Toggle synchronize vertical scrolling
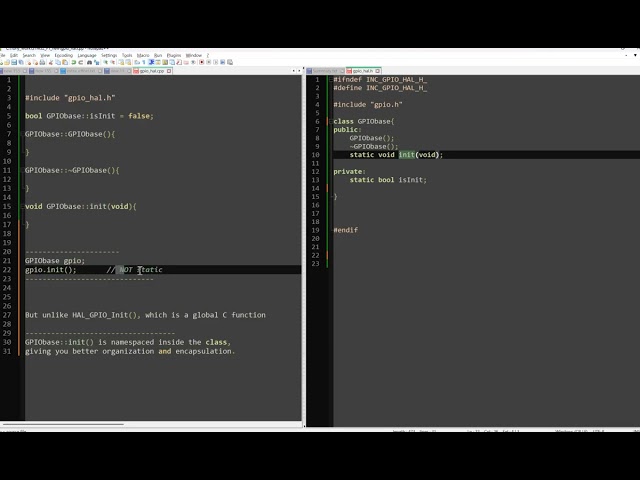Viewport: 640px width, 480px height. coord(121,62)
